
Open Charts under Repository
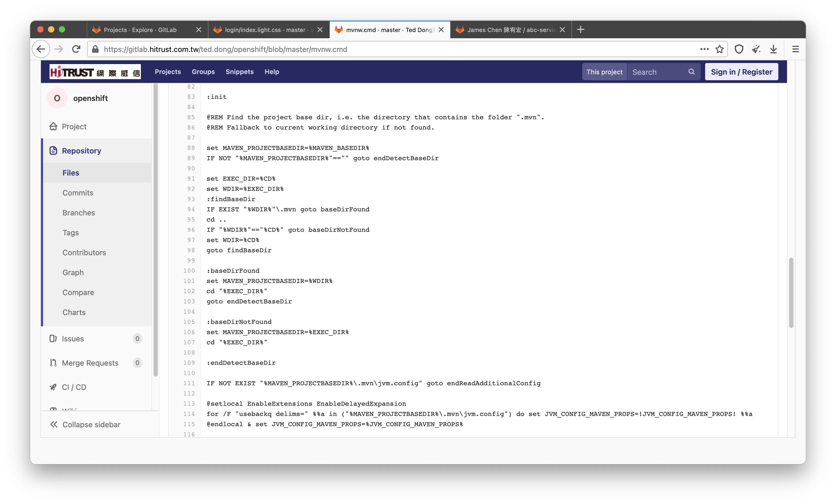tap(74, 312)
